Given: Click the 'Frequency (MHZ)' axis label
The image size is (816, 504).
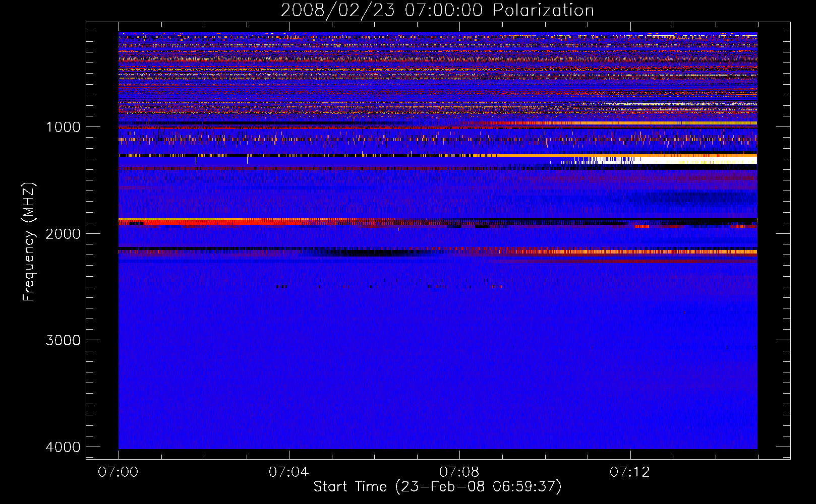Looking at the screenshot, I should click(29, 242).
